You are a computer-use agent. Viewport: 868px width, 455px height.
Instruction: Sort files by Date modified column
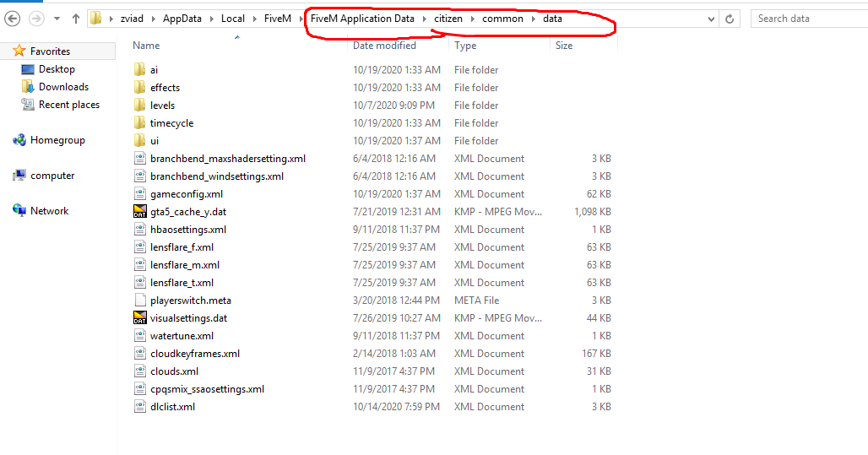384,46
